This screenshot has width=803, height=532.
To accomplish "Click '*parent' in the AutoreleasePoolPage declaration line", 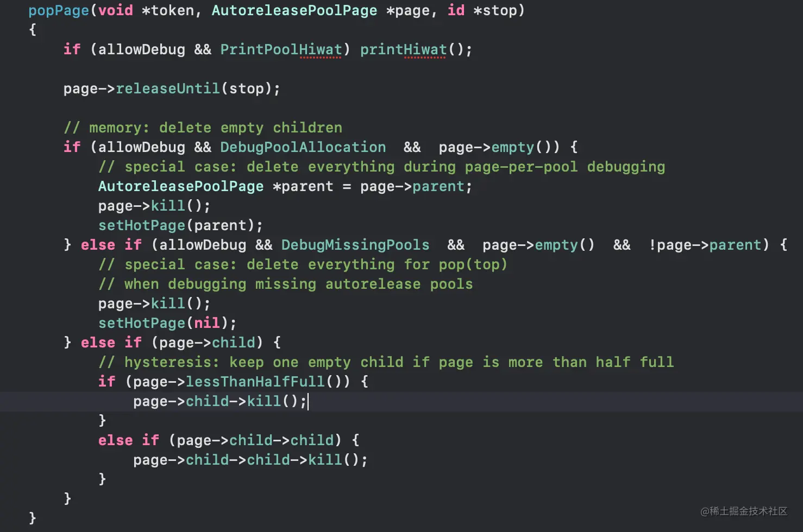I will pos(303,186).
